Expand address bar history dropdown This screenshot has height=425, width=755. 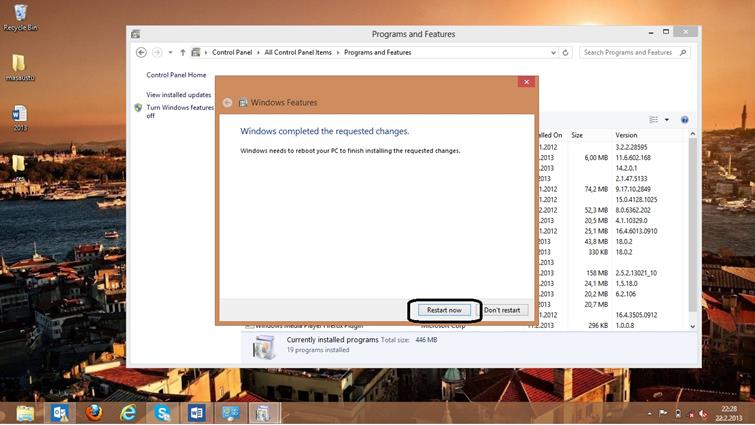553,52
